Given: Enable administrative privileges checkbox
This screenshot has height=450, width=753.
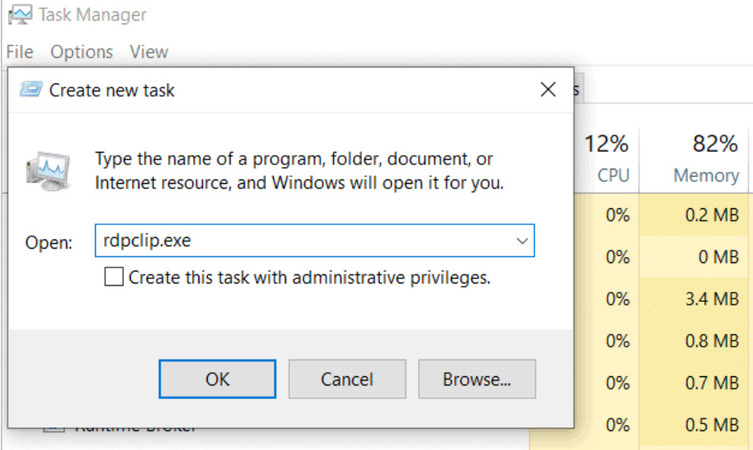Looking at the screenshot, I should point(114,277).
